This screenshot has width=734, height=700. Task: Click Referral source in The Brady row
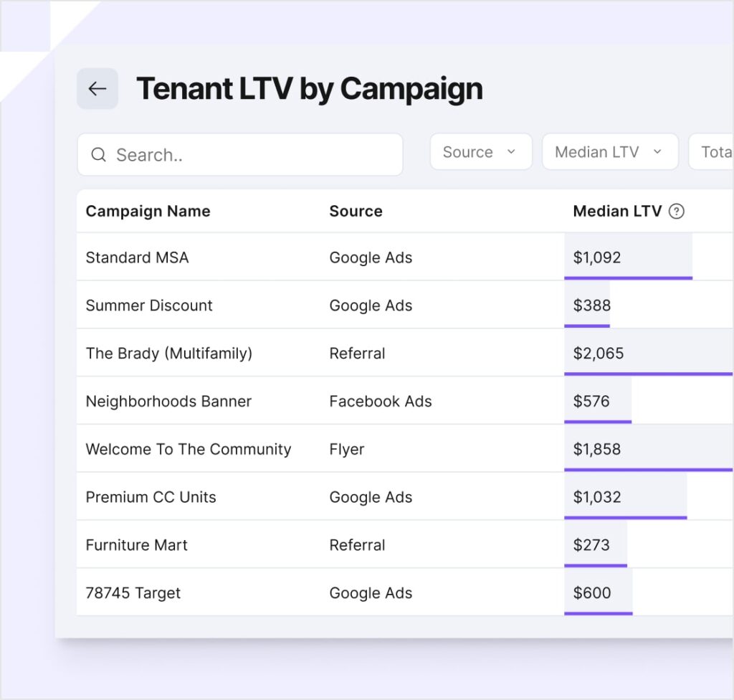pyautogui.click(x=357, y=354)
